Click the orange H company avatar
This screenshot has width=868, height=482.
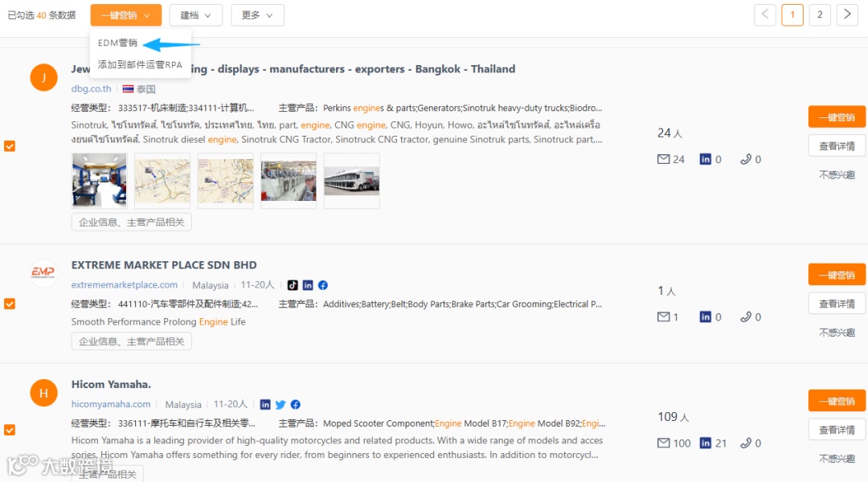[x=43, y=393]
